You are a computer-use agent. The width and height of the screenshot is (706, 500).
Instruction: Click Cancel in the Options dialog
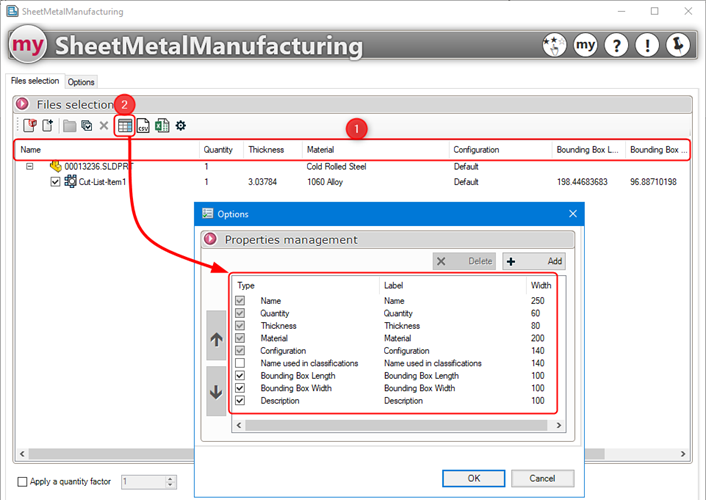pos(543,478)
